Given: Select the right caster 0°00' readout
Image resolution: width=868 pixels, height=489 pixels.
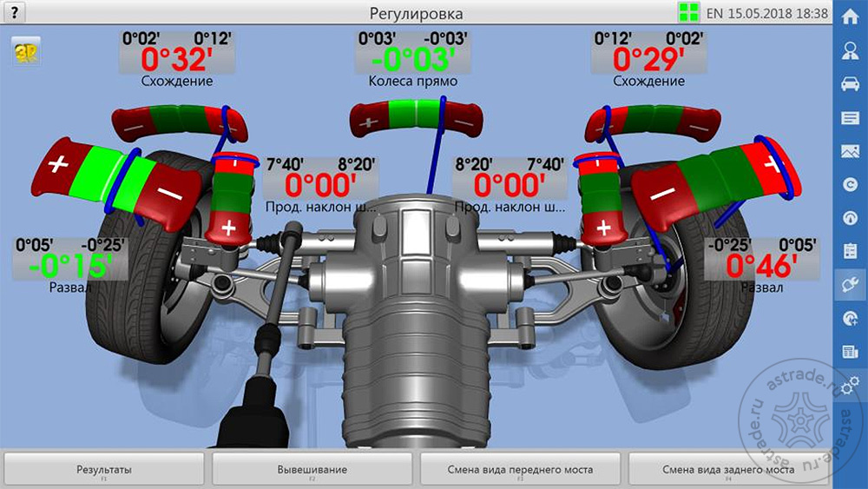Looking at the screenshot, I should [510, 186].
